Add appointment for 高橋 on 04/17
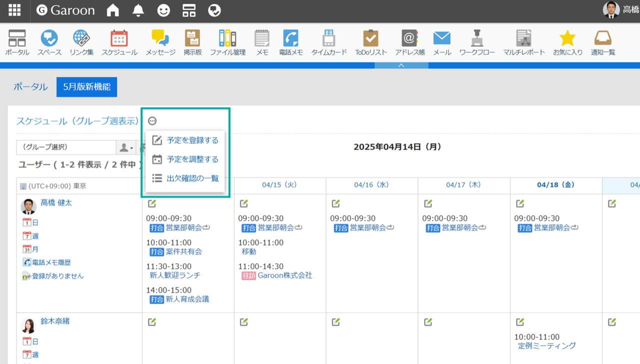This screenshot has width=640, height=364. tap(428, 203)
